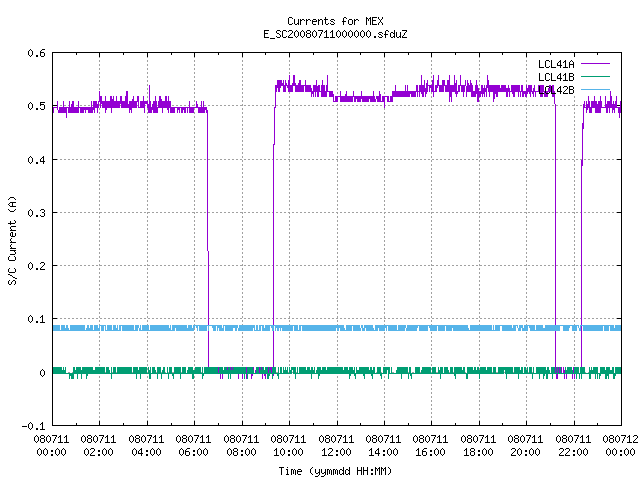This screenshot has height=480, width=640.
Task: Click the LCL42B legend label
Action: pyautogui.click(x=556, y=90)
